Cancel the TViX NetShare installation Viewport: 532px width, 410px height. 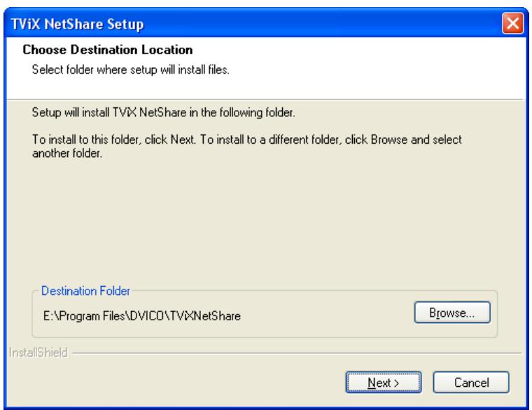471,383
